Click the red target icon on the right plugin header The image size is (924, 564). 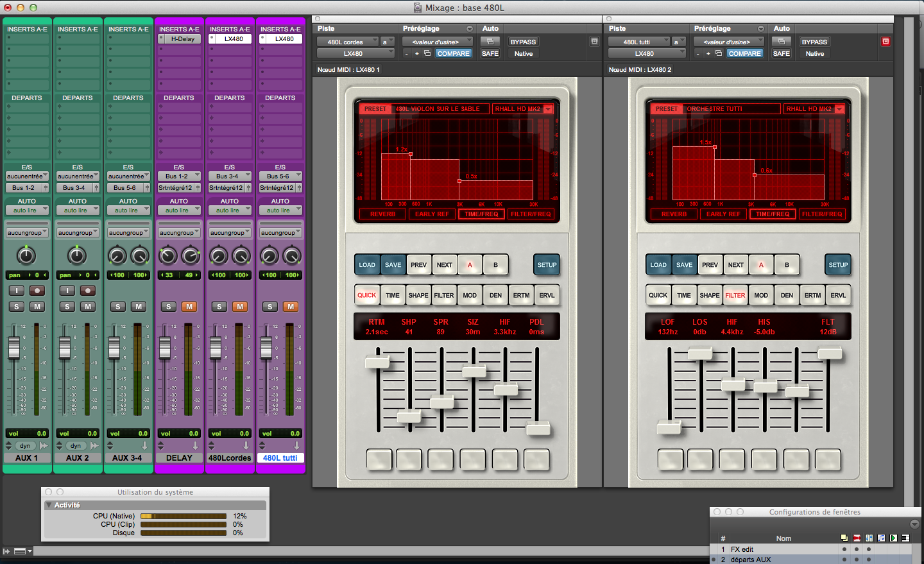887,41
